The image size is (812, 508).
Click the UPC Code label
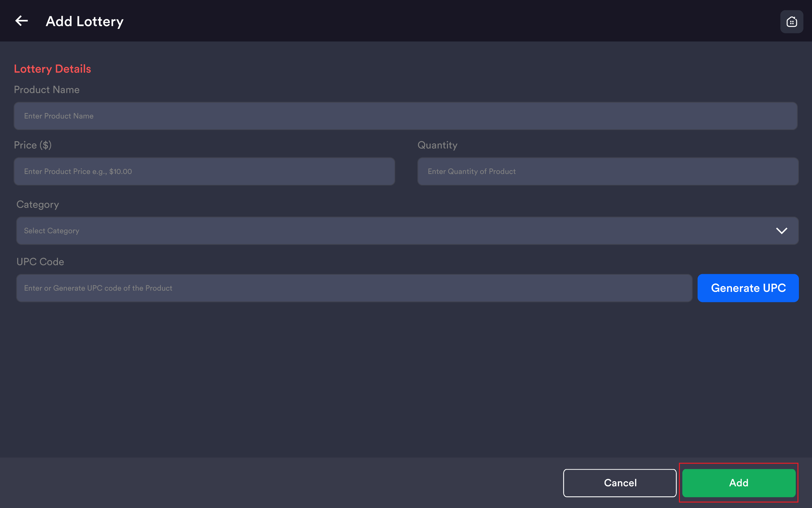(40, 262)
